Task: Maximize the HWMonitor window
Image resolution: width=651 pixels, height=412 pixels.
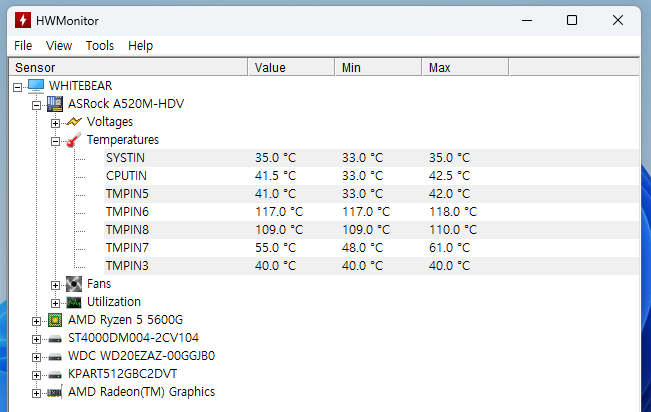Action: coord(572,20)
